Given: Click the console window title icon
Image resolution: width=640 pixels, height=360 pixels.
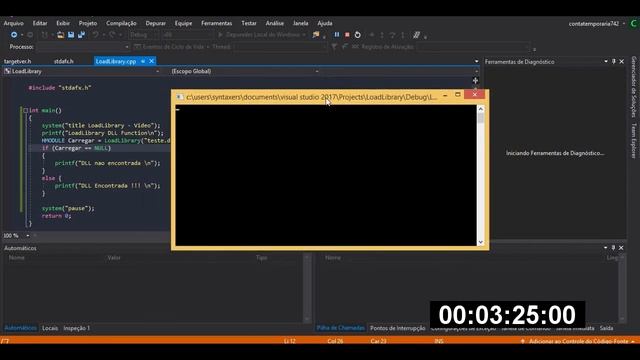Looking at the screenshot, I should click(180, 97).
